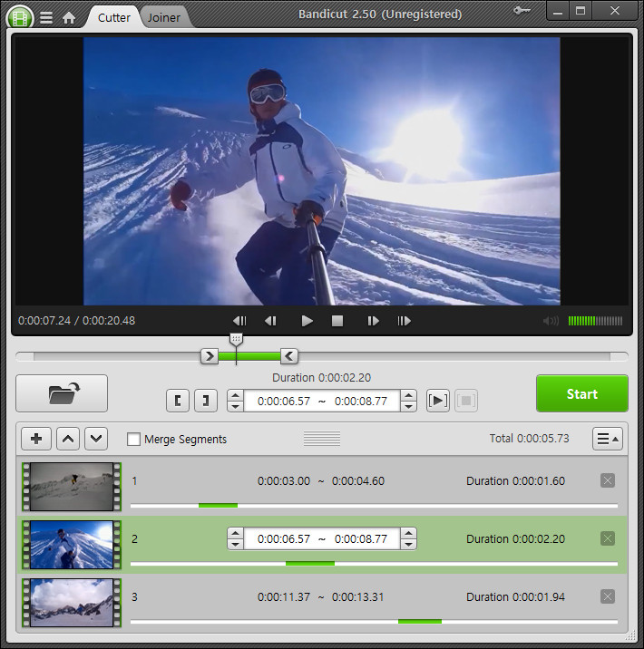The width and height of the screenshot is (644, 649).
Task: Select segment 3 clouds thumbnail
Action: [72, 602]
